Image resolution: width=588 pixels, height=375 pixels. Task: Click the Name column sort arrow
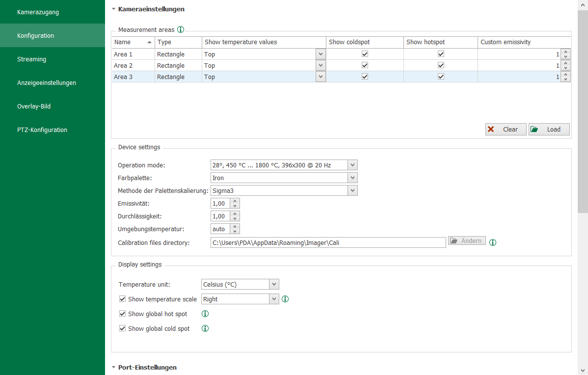pos(149,42)
